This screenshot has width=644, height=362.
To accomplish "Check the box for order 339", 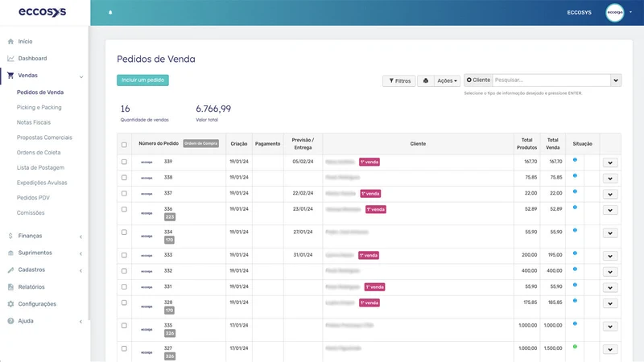I will (124, 162).
